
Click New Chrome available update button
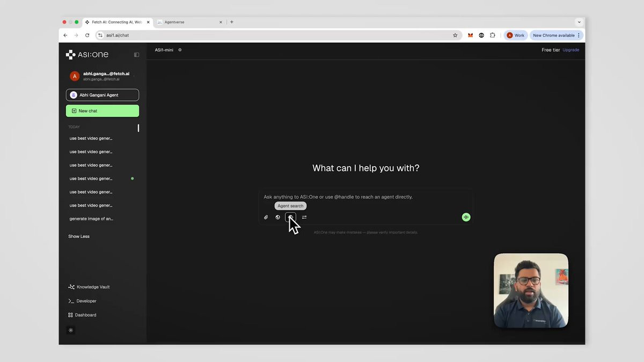click(557, 35)
